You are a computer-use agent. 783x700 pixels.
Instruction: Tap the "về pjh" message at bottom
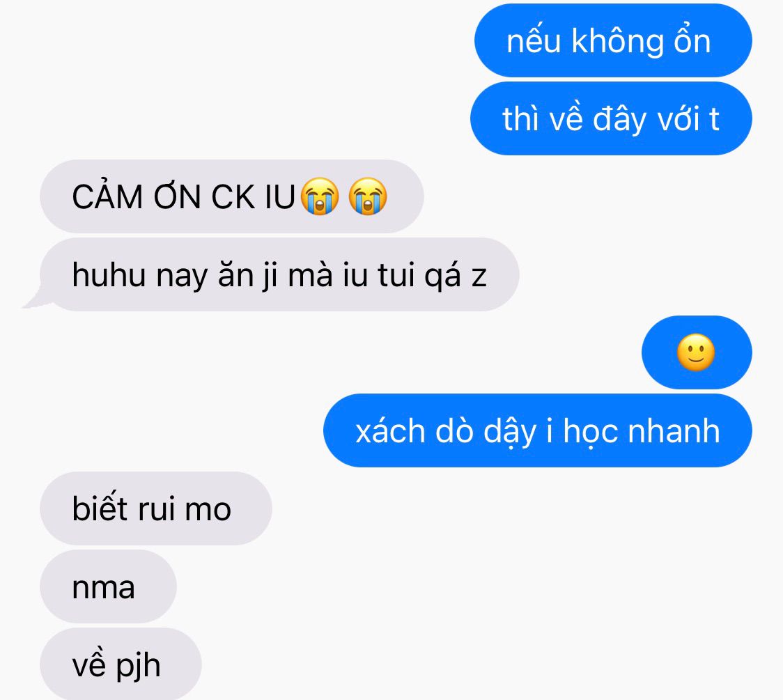click(x=121, y=664)
